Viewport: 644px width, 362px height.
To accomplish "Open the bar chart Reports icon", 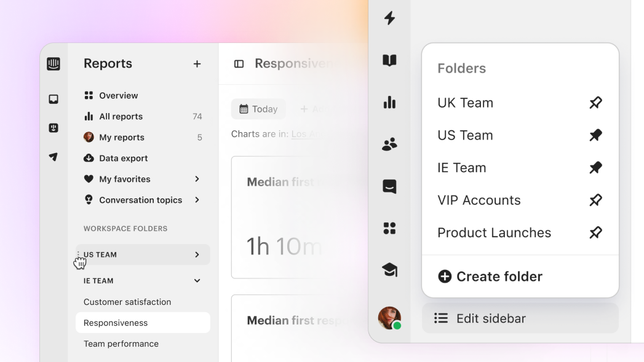I will [x=389, y=103].
